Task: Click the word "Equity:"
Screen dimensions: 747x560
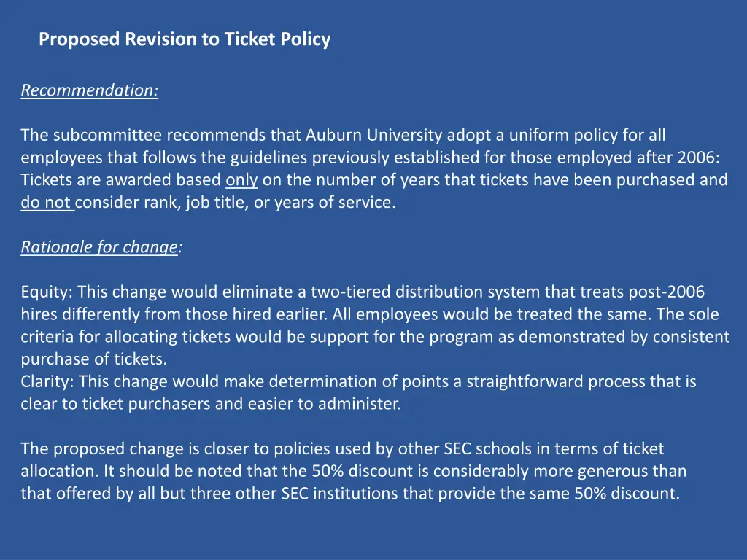Action: pos(47,292)
